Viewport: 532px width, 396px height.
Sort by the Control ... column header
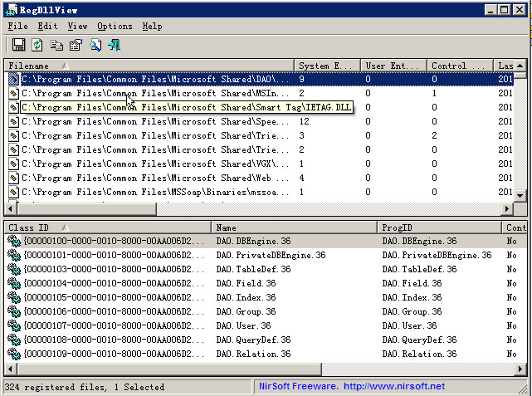point(460,66)
